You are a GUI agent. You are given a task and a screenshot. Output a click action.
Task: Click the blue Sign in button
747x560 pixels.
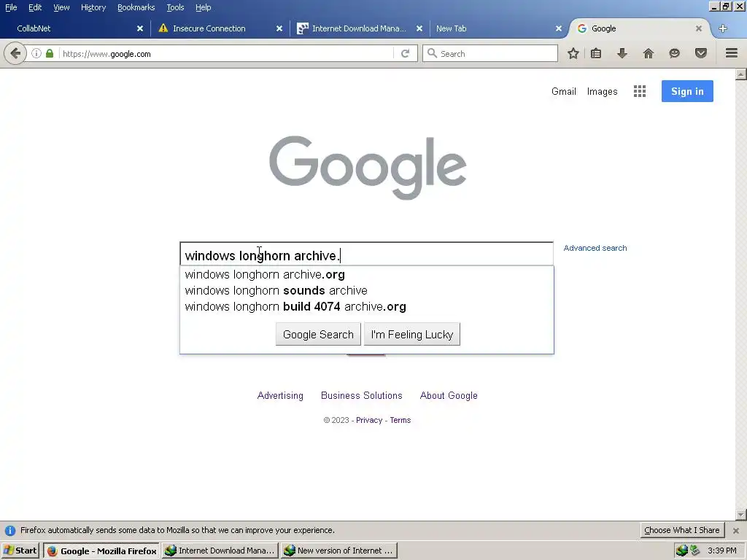[687, 91]
